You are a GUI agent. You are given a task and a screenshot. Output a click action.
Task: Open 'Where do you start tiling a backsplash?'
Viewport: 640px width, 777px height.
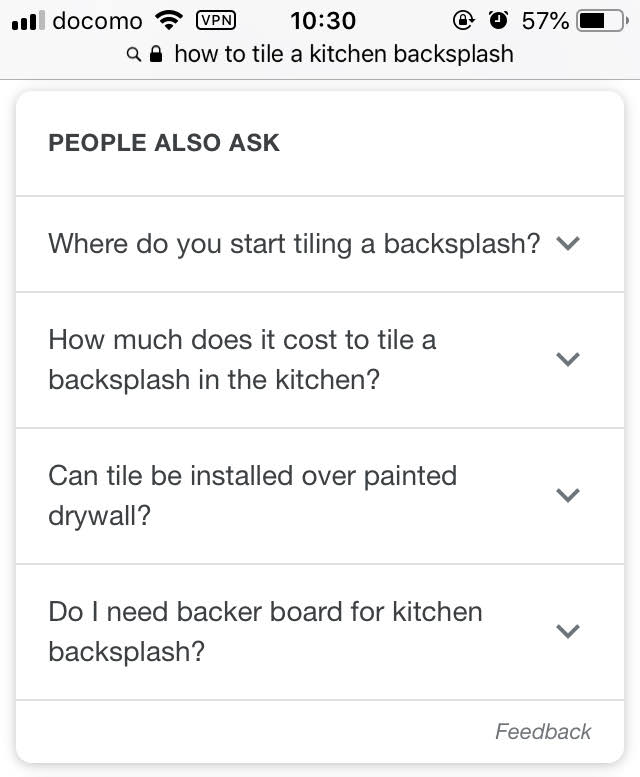[320, 244]
